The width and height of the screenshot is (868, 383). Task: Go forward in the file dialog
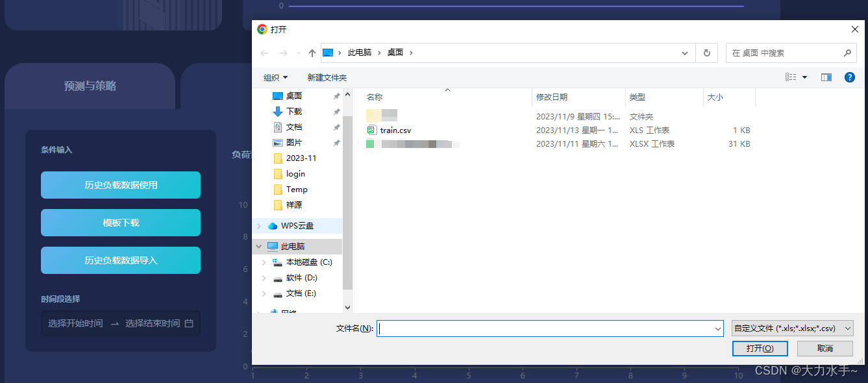[284, 53]
